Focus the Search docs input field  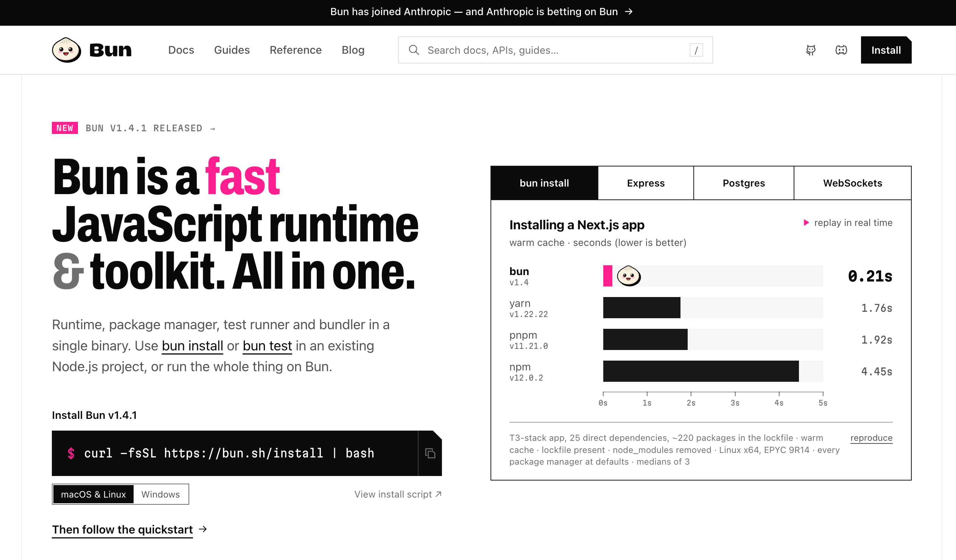[x=555, y=50]
